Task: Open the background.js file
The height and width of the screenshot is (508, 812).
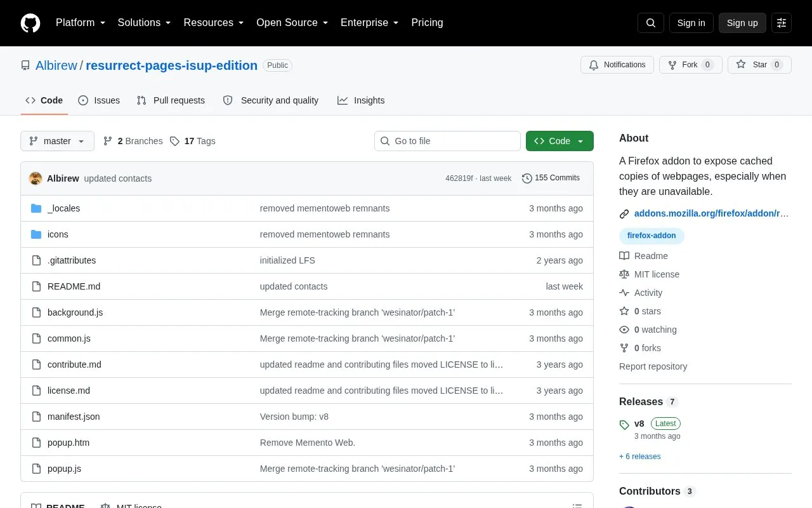Action: click(x=75, y=312)
